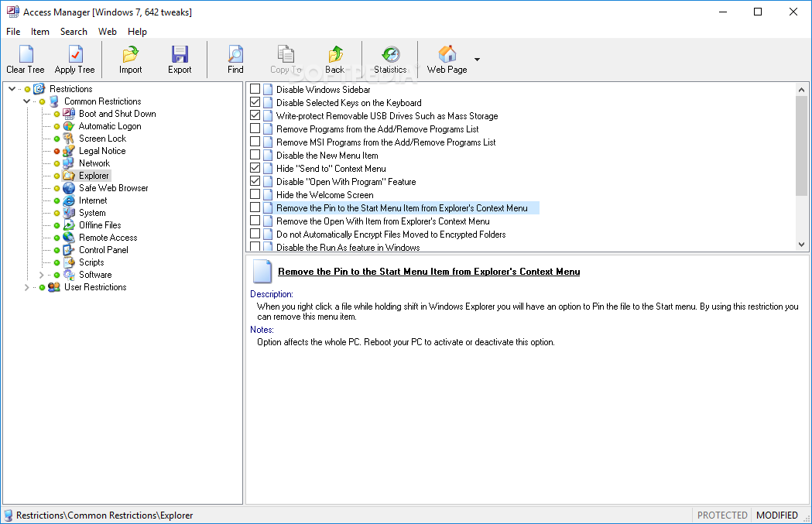Select the Legal Notice tree icon
The width and height of the screenshot is (812, 524).
click(69, 151)
